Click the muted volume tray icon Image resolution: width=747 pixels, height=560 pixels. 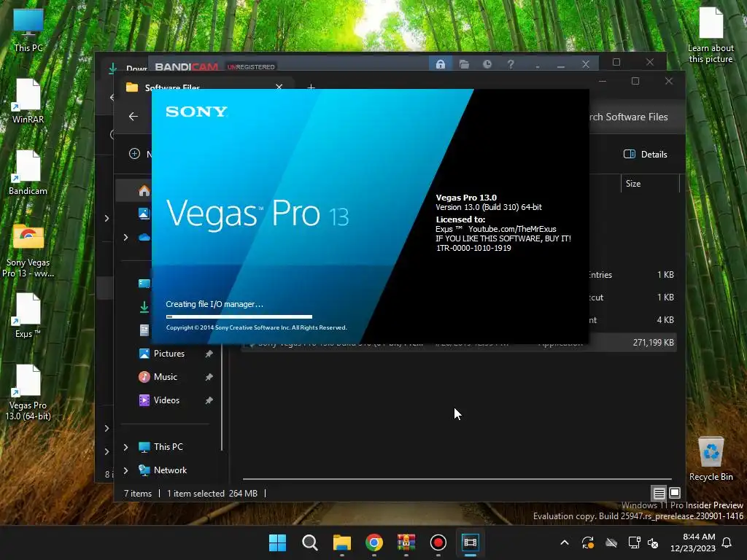(x=653, y=542)
